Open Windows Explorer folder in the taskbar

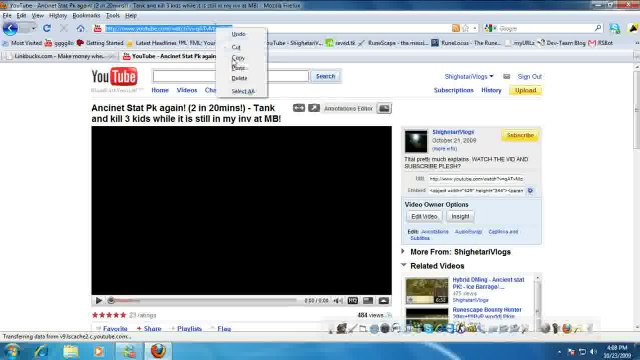pos(70,351)
